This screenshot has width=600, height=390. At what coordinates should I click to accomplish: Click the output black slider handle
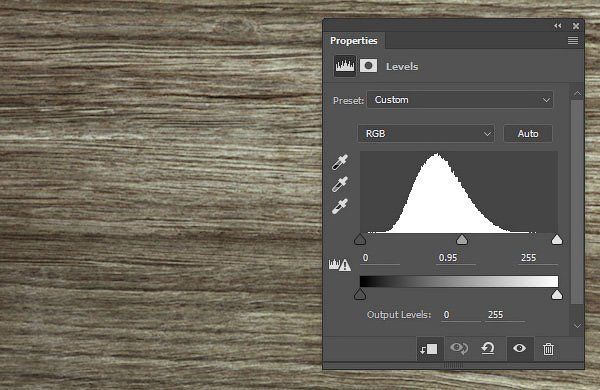pos(360,294)
